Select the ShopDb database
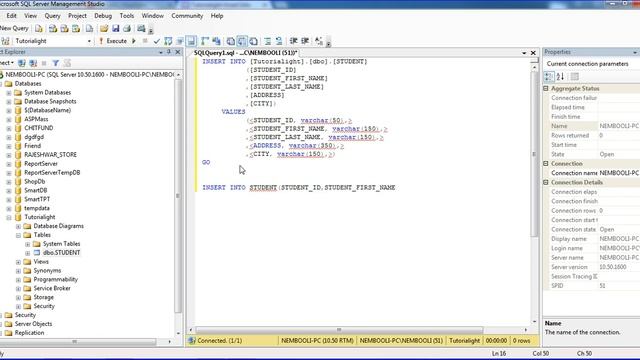 34,181
